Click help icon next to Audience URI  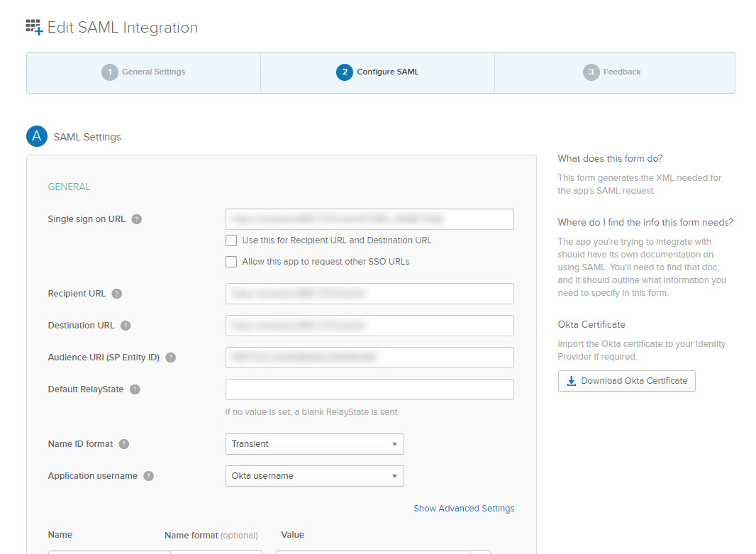pyautogui.click(x=170, y=358)
